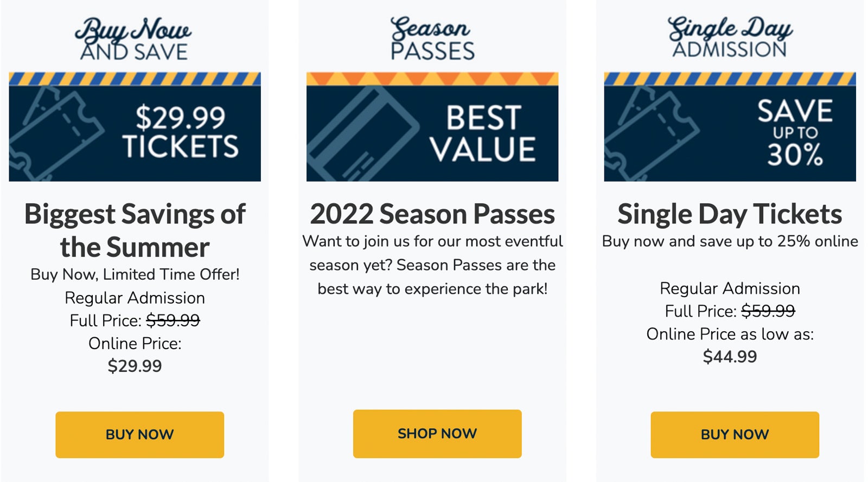
Task: Select the Biggest Savings of the Summer heading
Action: (135, 230)
